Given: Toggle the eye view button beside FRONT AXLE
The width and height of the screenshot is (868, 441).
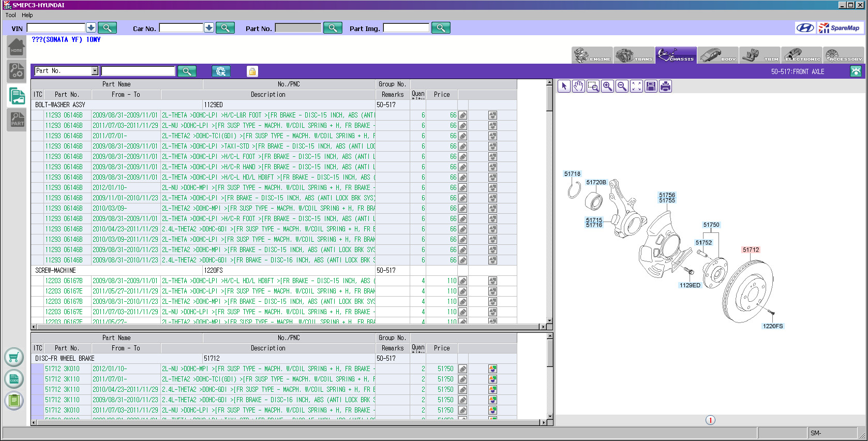Looking at the screenshot, I should tap(856, 71).
